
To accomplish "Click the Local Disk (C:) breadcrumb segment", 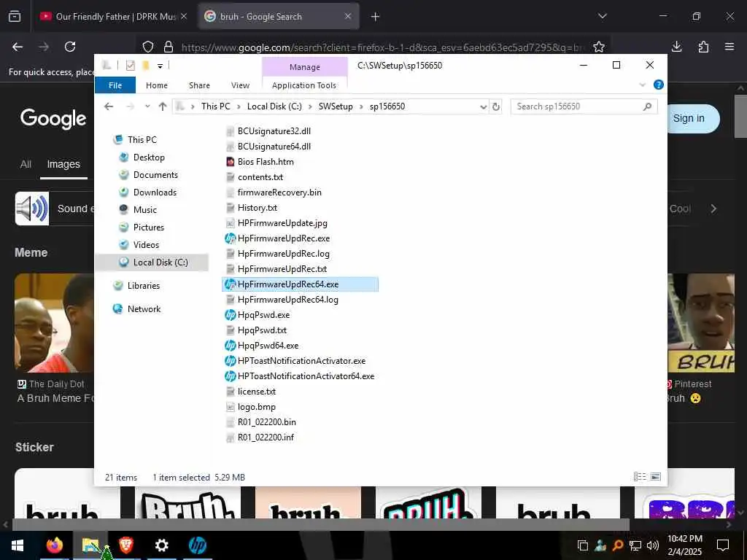I will (274, 106).
